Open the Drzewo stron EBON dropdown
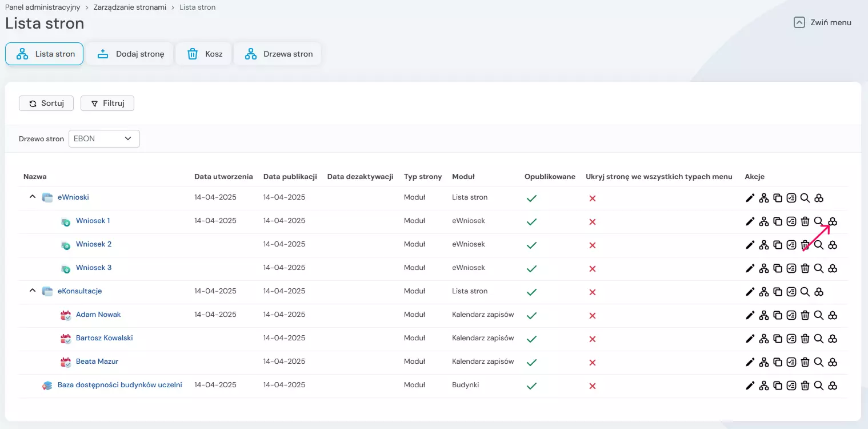868x429 pixels. [x=104, y=139]
